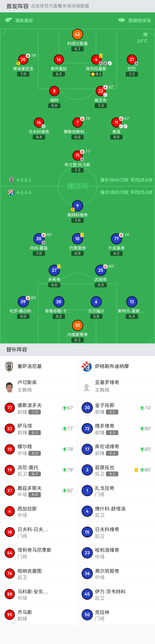Click the 阿伯-霍查 player name label
155x644 pixels.
(x=39, y=248)
